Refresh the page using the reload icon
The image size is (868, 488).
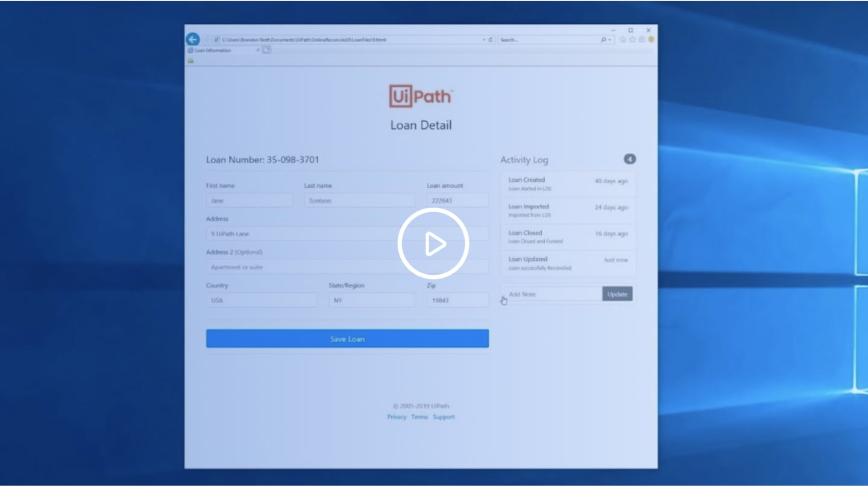pos(491,40)
